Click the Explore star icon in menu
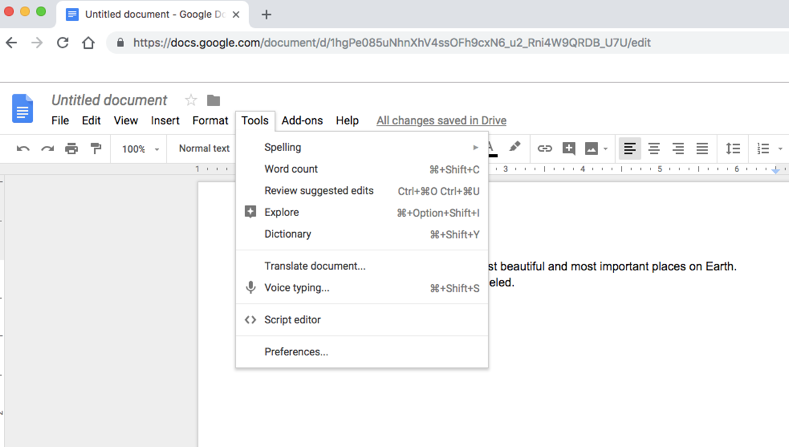The height and width of the screenshot is (447, 789). click(x=250, y=211)
